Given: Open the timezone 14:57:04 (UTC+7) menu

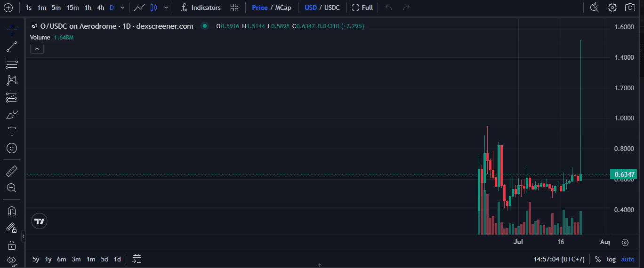Looking at the screenshot, I should [559, 259].
